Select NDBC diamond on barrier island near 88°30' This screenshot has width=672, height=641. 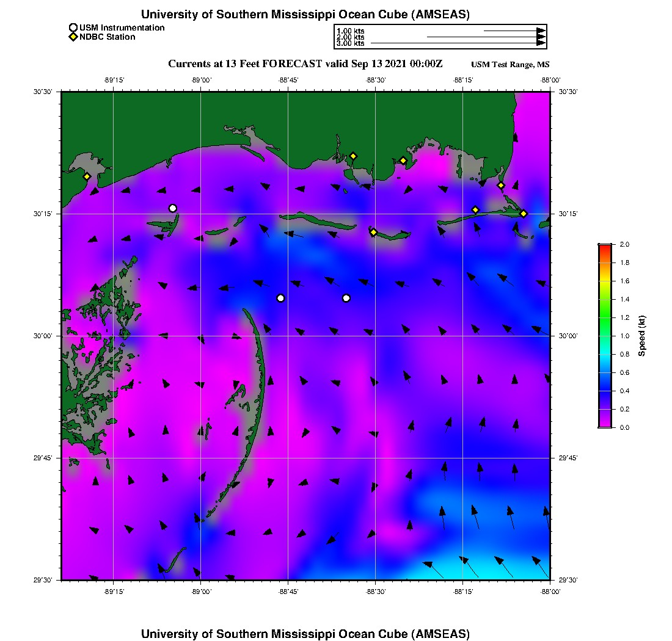373,232
